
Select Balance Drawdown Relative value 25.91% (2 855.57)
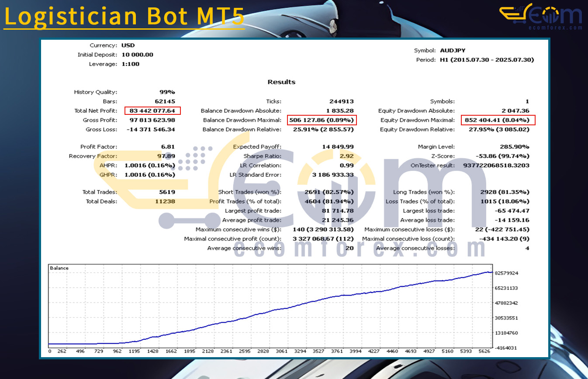323,130
